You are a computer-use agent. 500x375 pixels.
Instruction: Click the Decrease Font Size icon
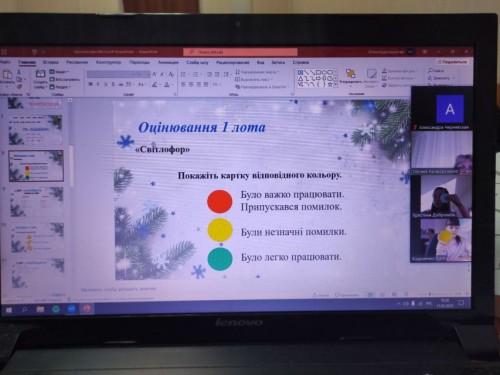pos(162,74)
